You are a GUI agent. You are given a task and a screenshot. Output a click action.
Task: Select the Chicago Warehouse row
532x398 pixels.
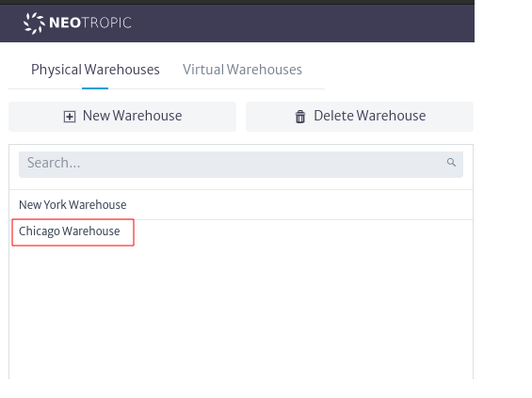pos(241,232)
